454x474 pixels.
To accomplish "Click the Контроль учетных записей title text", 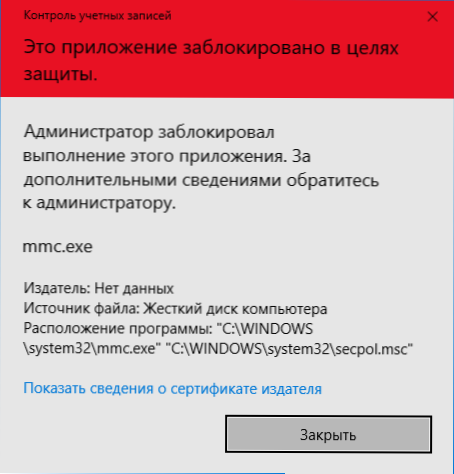I will [97, 15].
